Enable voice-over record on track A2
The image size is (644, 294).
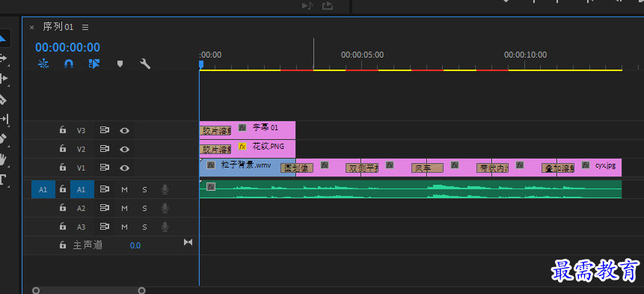(165, 208)
